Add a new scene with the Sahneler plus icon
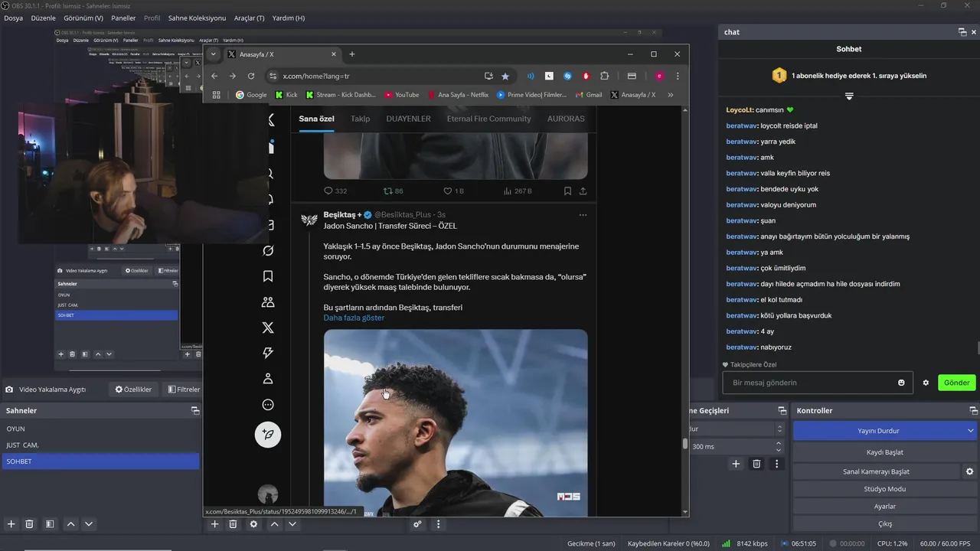The width and height of the screenshot is (980, 551). pos(11,524)
